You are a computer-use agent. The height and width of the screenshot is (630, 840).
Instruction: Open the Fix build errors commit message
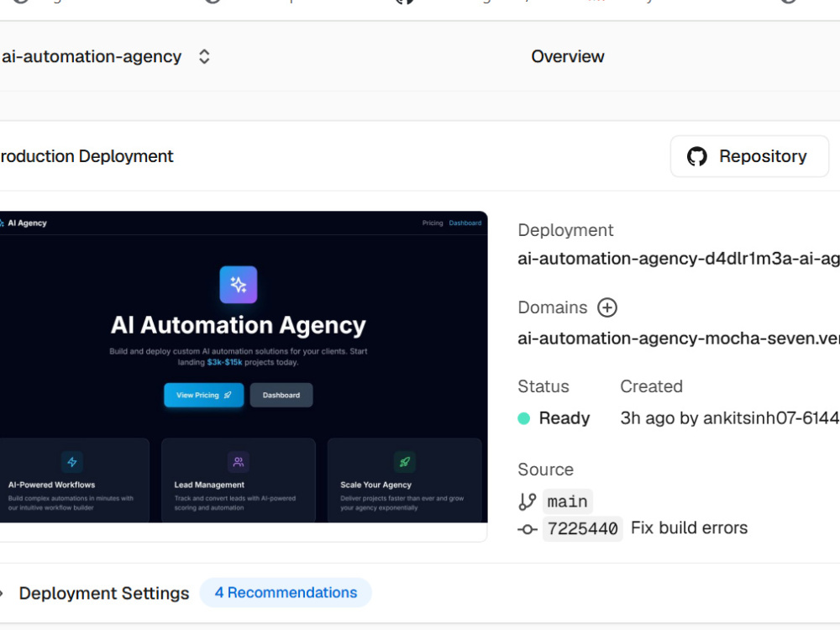(689, 528)
